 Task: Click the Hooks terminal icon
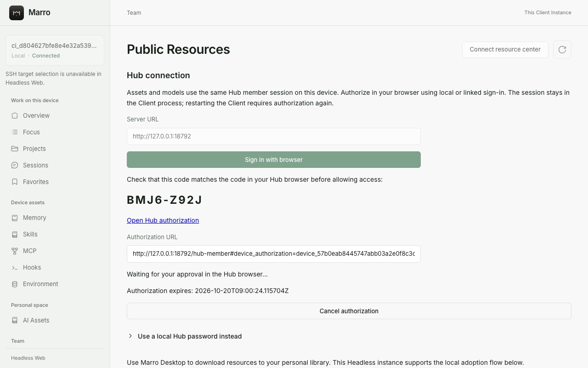click(x=15, y=267)
